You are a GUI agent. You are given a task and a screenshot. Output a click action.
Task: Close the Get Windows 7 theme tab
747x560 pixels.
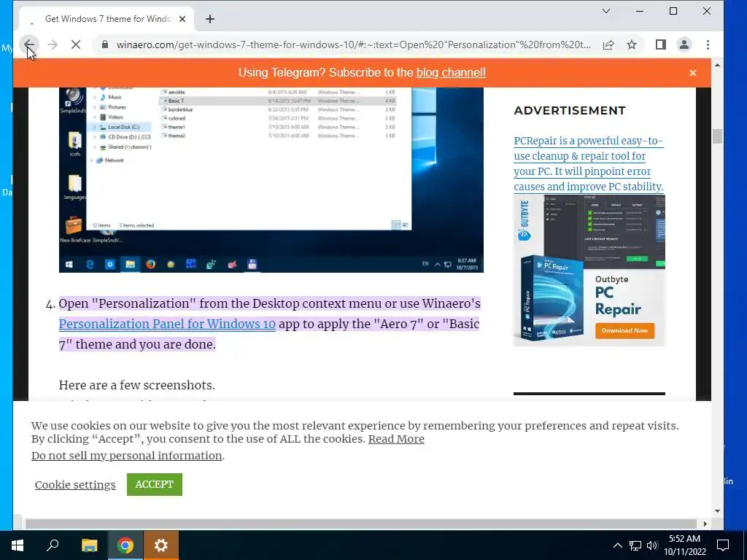point(182,19)
